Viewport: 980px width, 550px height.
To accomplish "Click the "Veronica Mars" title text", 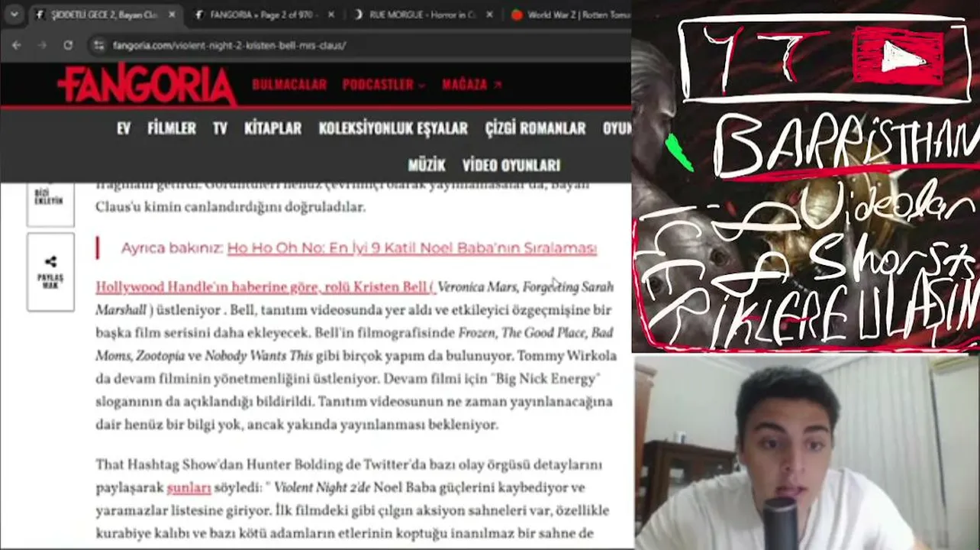I will 479,287.
